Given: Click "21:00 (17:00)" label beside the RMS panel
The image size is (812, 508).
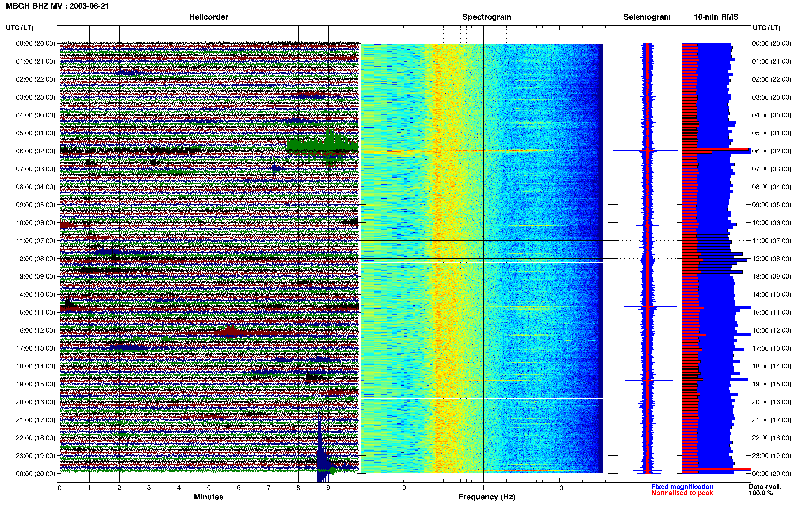Looking at the screenshot, I should (772, 420).
